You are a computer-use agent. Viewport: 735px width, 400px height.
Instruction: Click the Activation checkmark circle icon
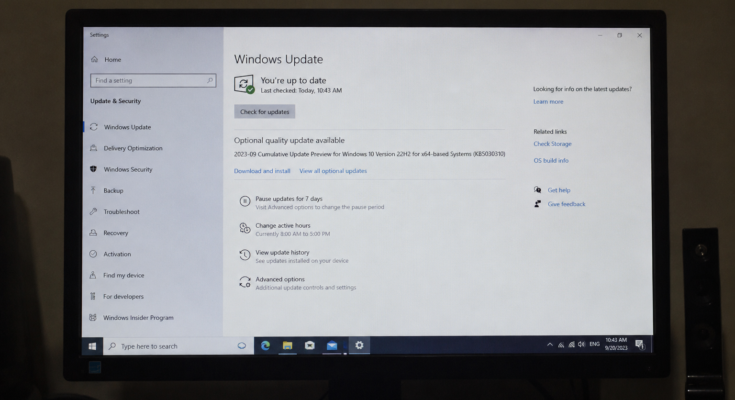coord(93,254)
